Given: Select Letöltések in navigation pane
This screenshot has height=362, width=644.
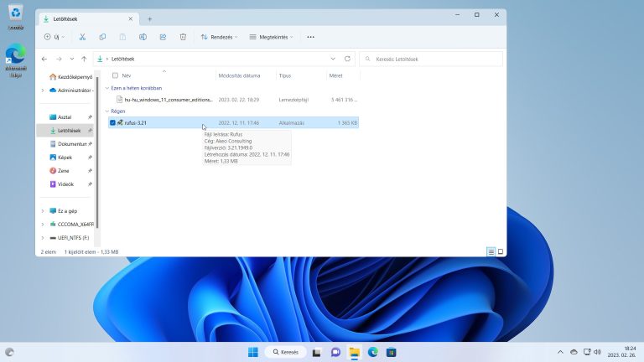Looking at the screenshot, I should tap(65, 131).
